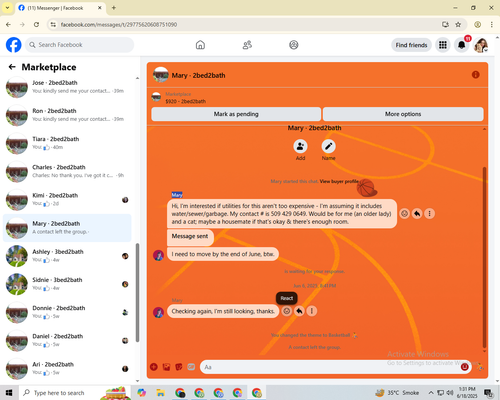
Task: Open the Charles - 2bed2bath conversation
Action: tap(67, 171)
